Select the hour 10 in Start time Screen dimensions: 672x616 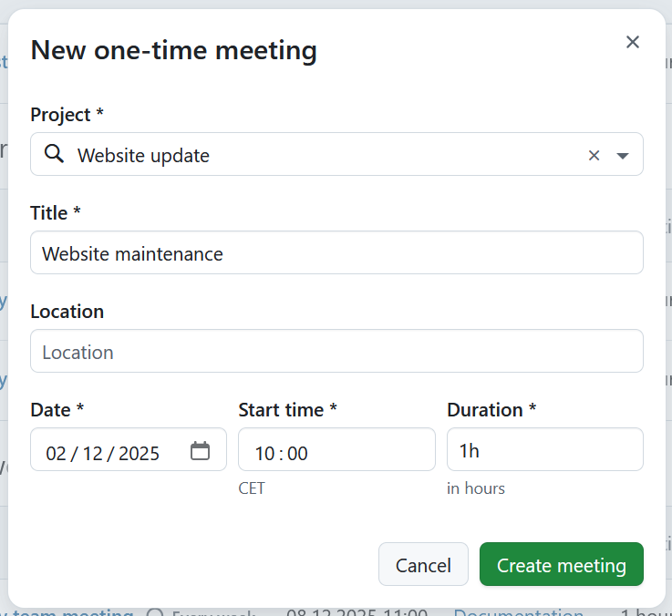(264, 453)
